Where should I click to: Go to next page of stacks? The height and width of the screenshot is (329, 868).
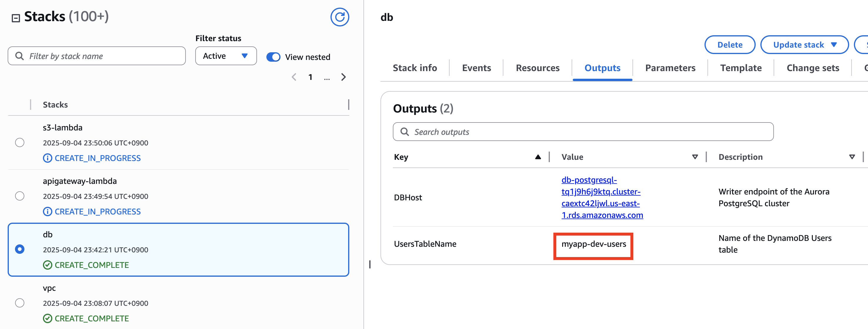(343, 77)
